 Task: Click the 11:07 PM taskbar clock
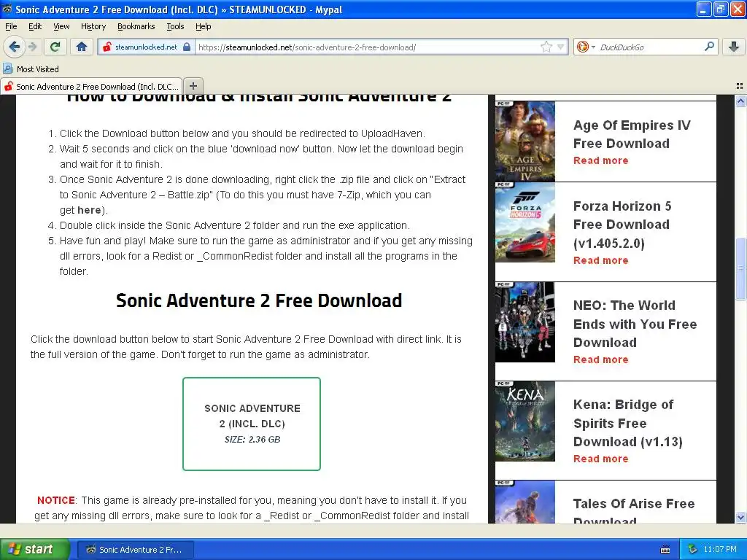(x=720, y=550)
